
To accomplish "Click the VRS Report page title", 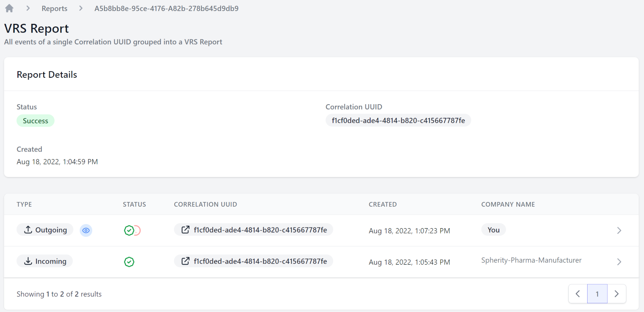I will pyautogui.click(x=36, y=28).
